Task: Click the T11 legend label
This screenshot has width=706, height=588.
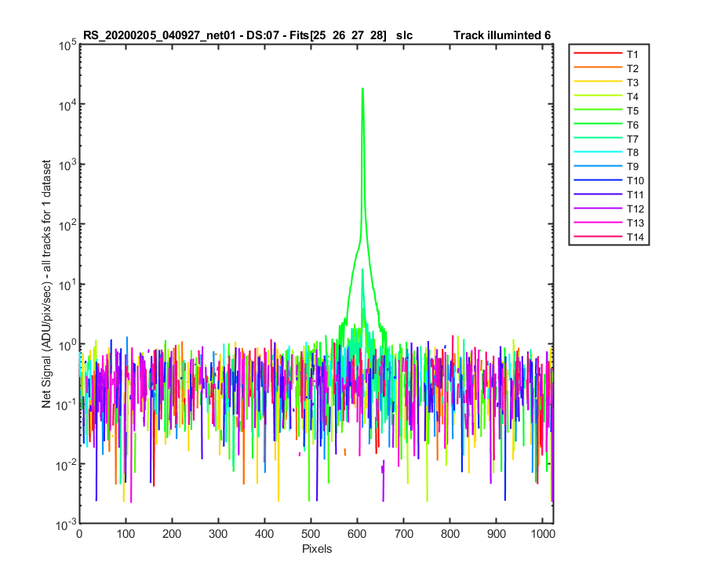Action: (x=635, y=194)
